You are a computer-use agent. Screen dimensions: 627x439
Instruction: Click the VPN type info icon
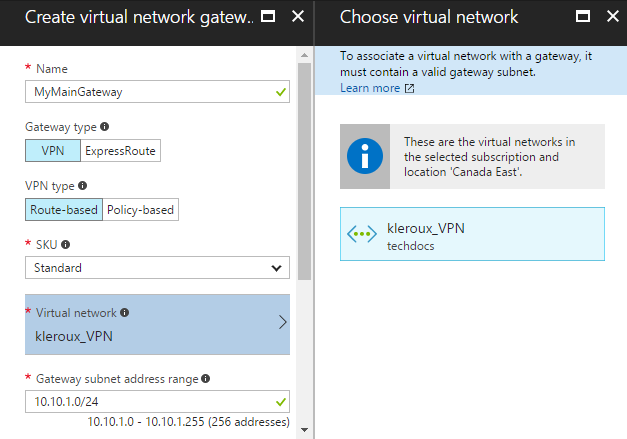[82, 186]
